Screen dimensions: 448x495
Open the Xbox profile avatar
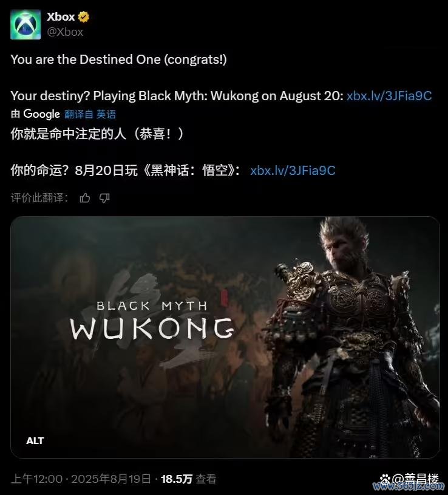tap(25, 24)
